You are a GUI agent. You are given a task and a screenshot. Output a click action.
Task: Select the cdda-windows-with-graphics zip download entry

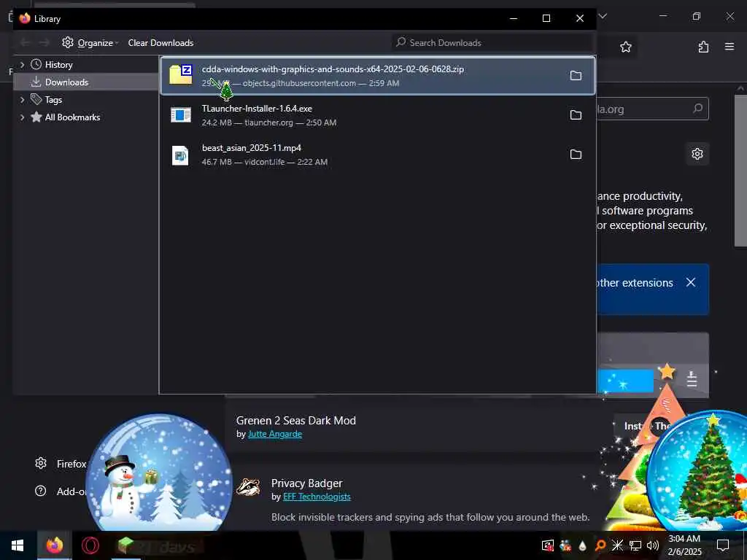tap(378, 76)
